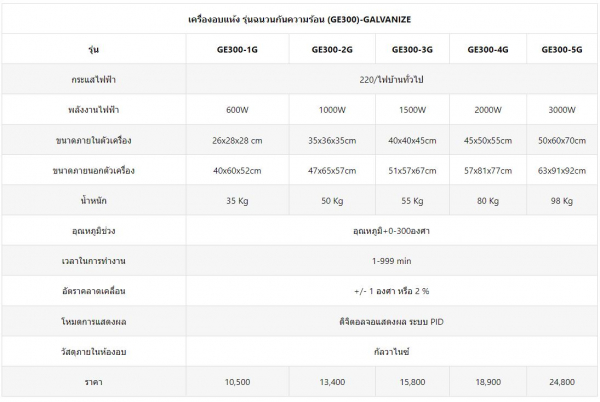Click the +/- 1 accuracy row value
Screen dimensions: 600x402
tap(391, 291)
